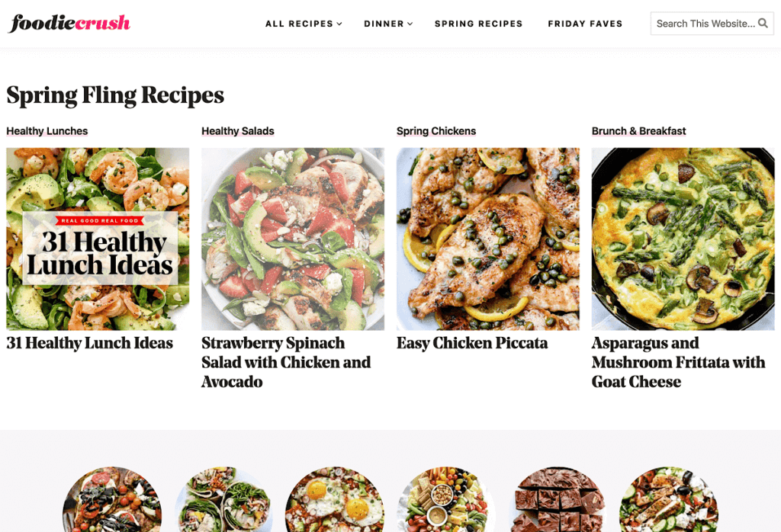Select the shrimp avocado salad image
Screen dimensions: 781x532
pyautogui.click(x=98, y=239)
